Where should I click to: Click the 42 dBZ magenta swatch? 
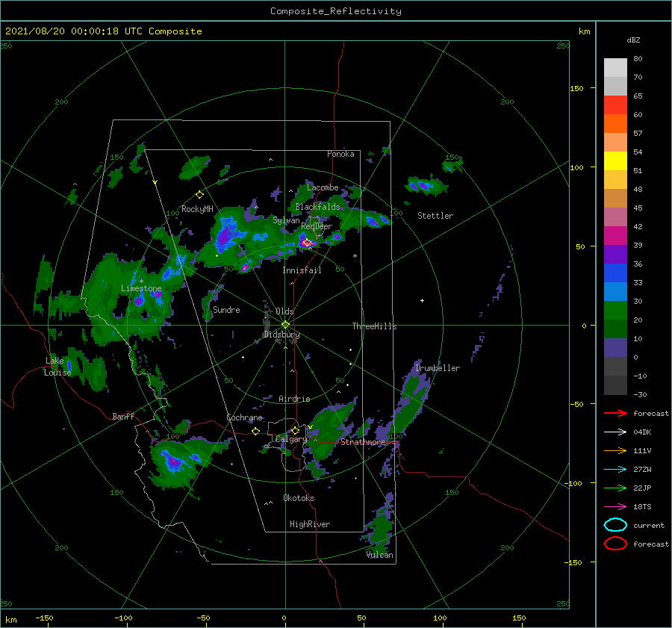pos(615,235)
